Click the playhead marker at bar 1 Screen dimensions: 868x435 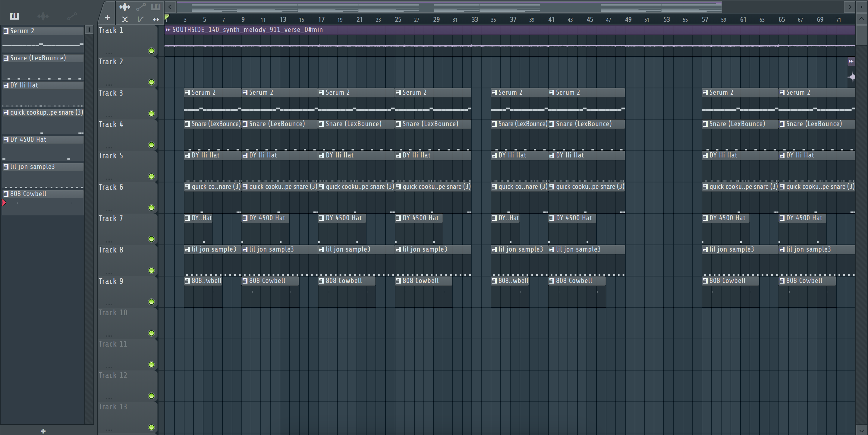tap(167, 17)
